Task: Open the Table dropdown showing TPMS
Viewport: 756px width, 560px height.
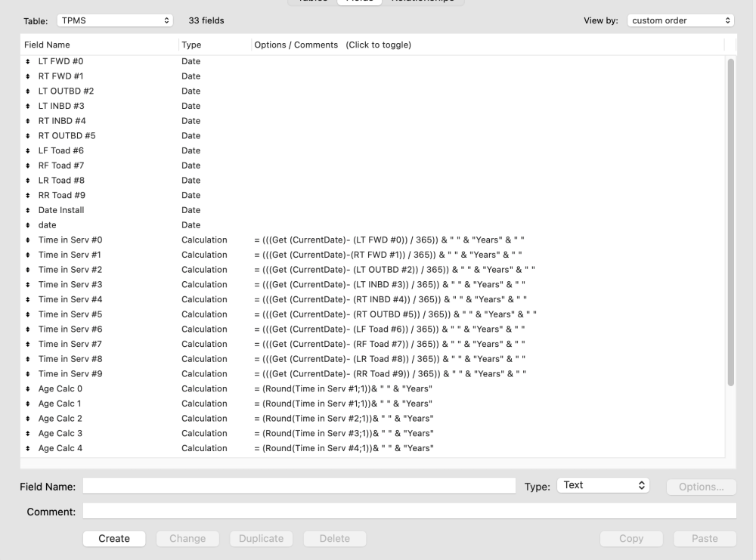Action: pos(114,20)
